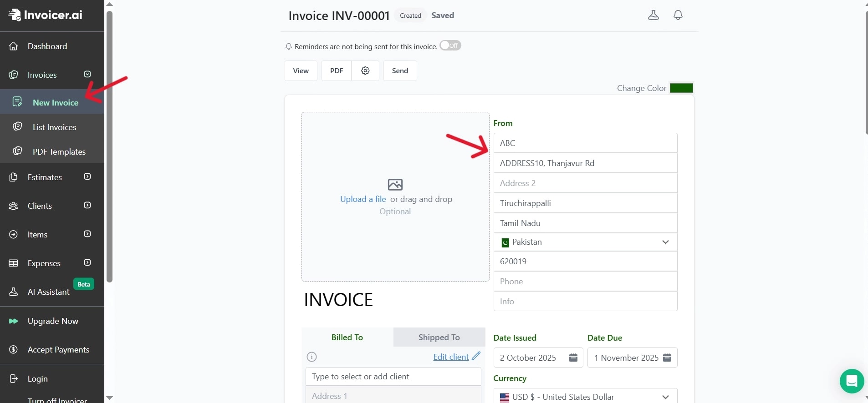Open notifications bell icon

coord(678,15)
